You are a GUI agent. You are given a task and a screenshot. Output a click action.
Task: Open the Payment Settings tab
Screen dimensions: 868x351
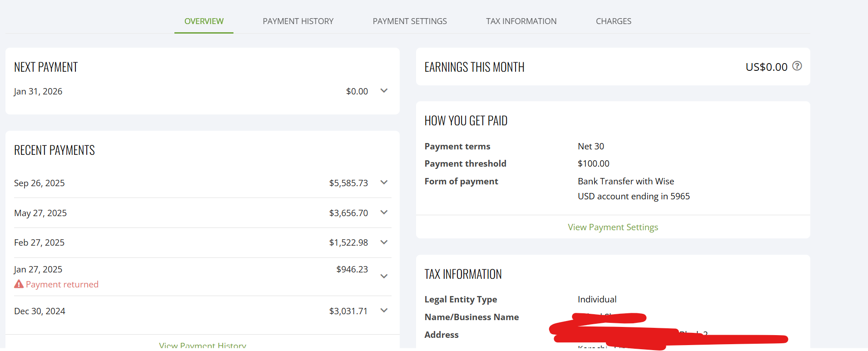410,21
